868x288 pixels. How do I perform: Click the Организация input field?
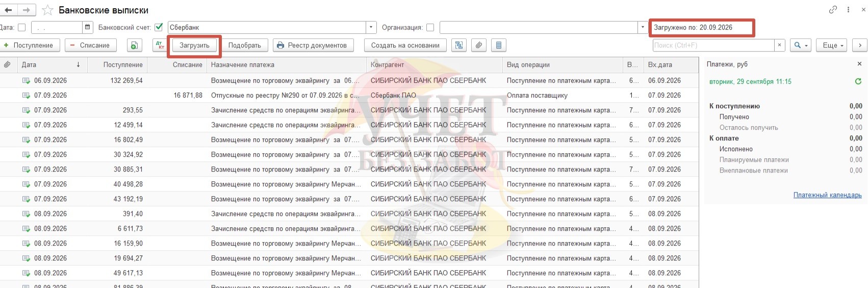click(x=538, y=28)
